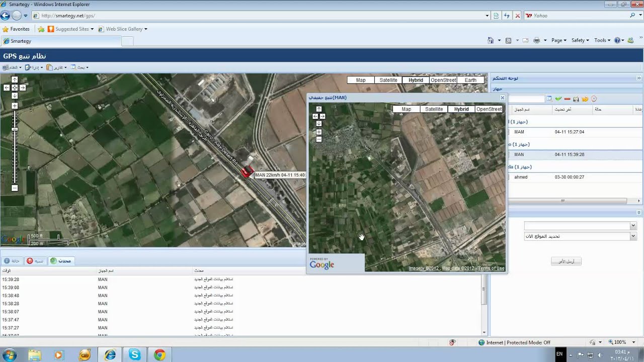Pan MAN tracking popup map left
This screenshot has height=362, width=644.
pos(315,116)
